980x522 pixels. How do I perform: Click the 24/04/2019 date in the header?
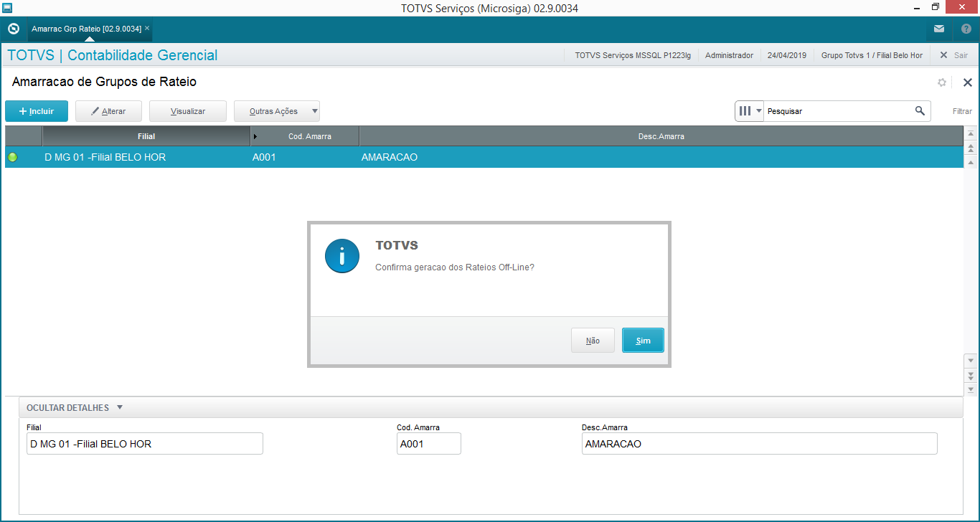[787, 55]
